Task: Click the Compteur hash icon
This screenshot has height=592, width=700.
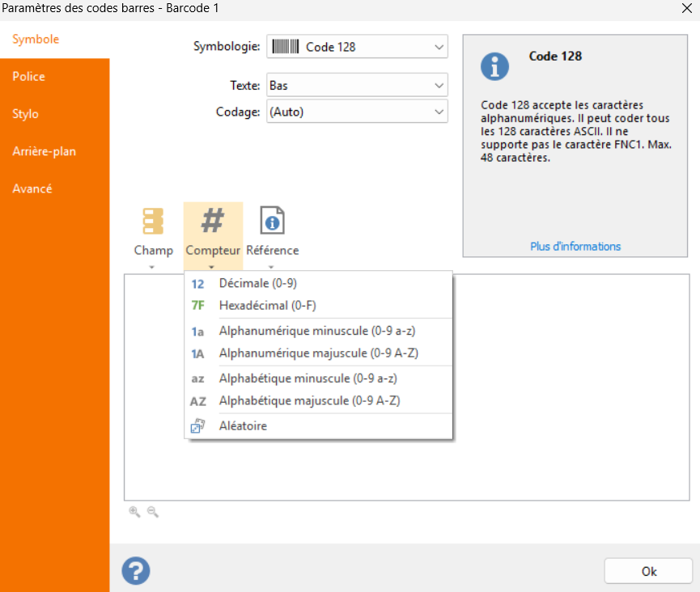Action: [x=213, y=221]
